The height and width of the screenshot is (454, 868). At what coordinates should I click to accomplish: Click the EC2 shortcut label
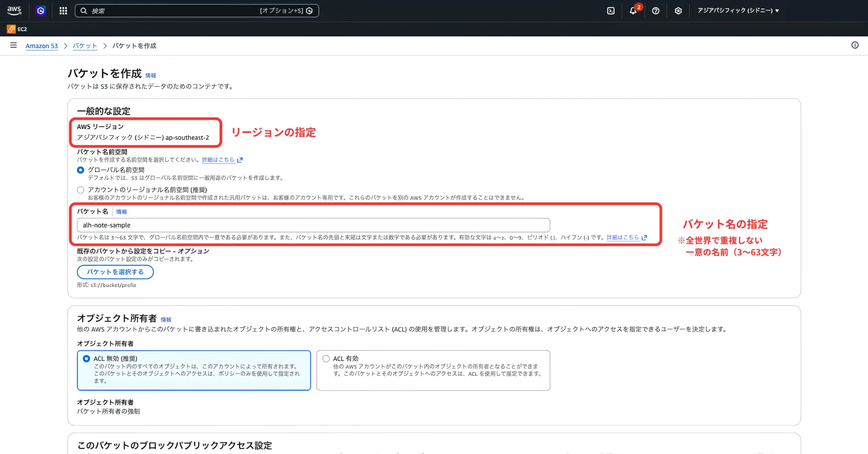22,29
